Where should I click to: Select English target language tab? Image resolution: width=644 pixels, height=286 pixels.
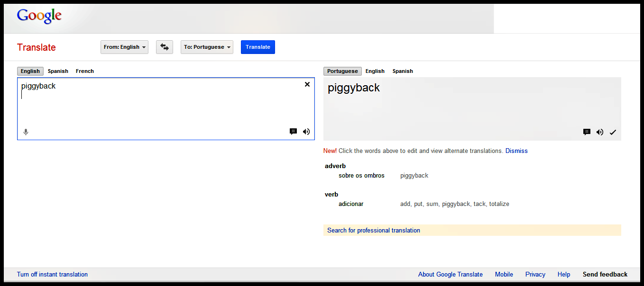pos(375,71)
